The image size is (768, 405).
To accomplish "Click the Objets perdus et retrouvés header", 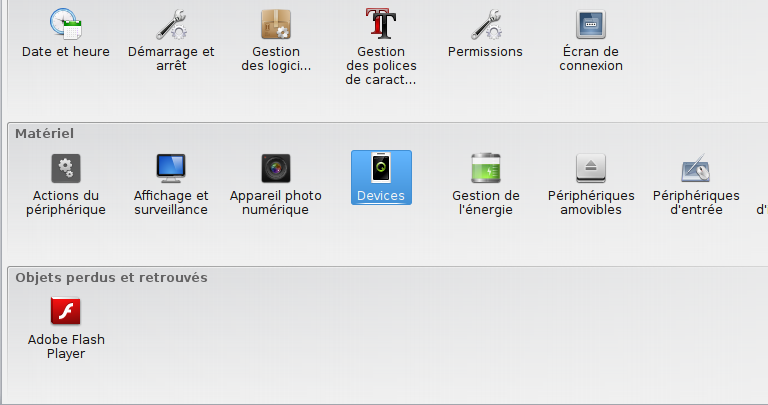I will [111, 277].
